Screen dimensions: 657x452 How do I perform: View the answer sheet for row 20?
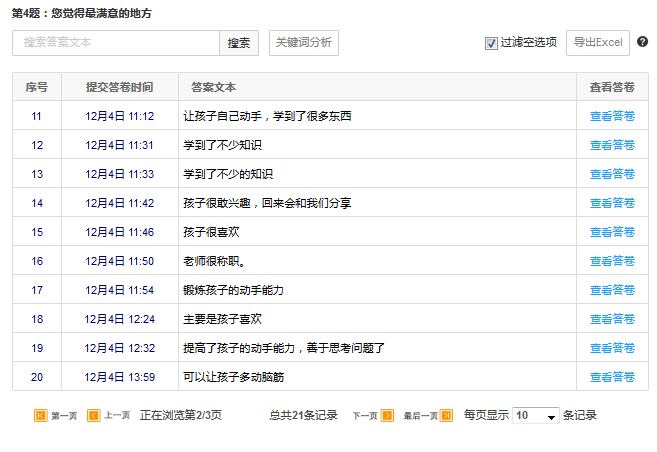612,377
